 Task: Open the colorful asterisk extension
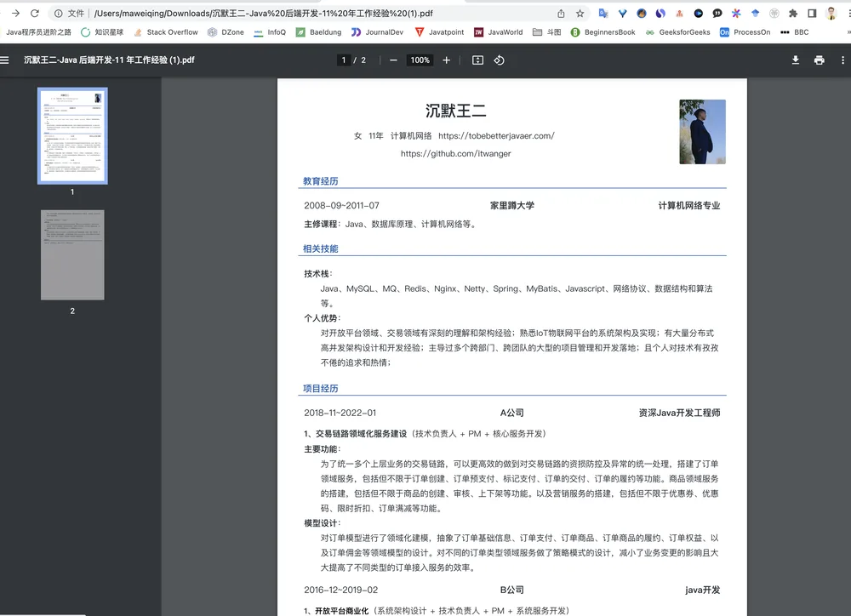pos(736,13)
